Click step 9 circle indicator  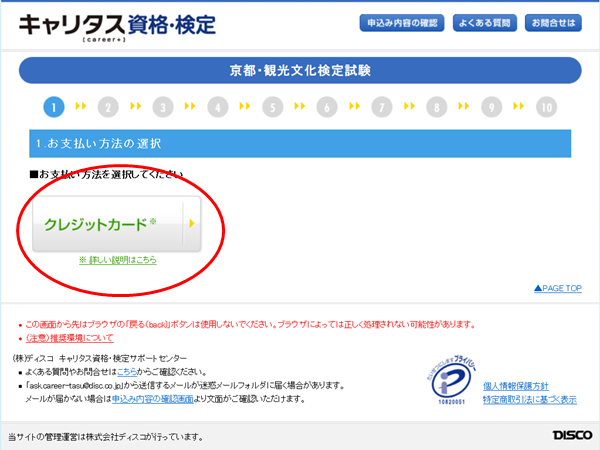tap(491, 107)
